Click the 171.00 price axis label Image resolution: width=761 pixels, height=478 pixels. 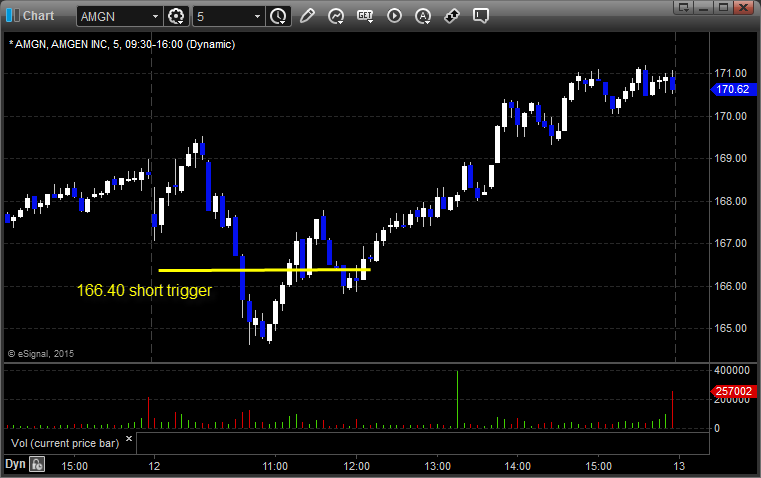point(730,73)
